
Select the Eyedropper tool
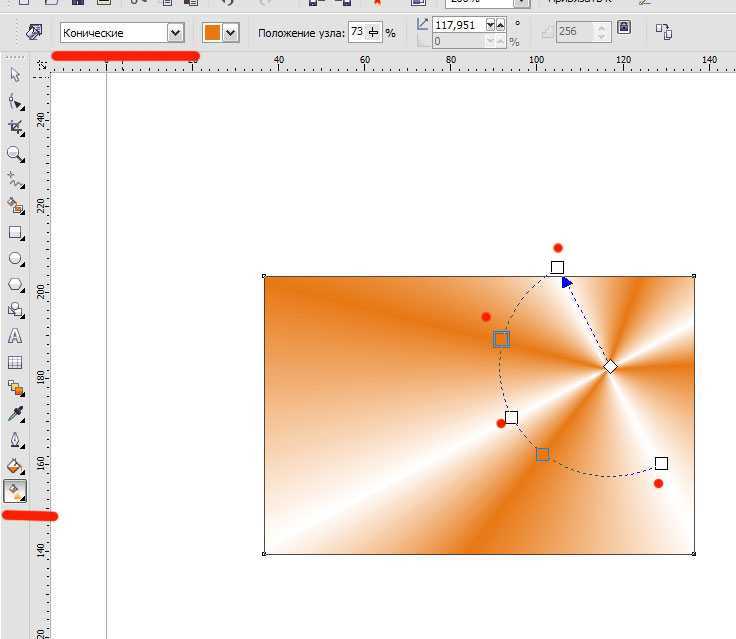[16, 414]
